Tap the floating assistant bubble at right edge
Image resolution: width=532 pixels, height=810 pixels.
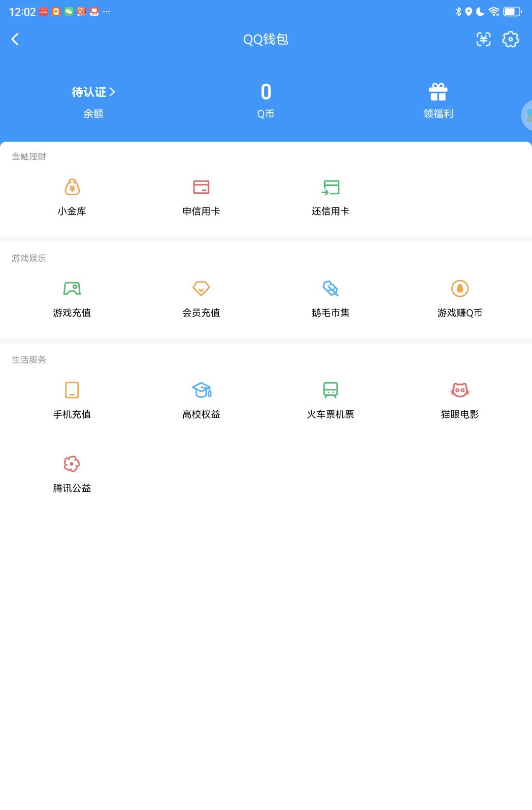[527, 115]
